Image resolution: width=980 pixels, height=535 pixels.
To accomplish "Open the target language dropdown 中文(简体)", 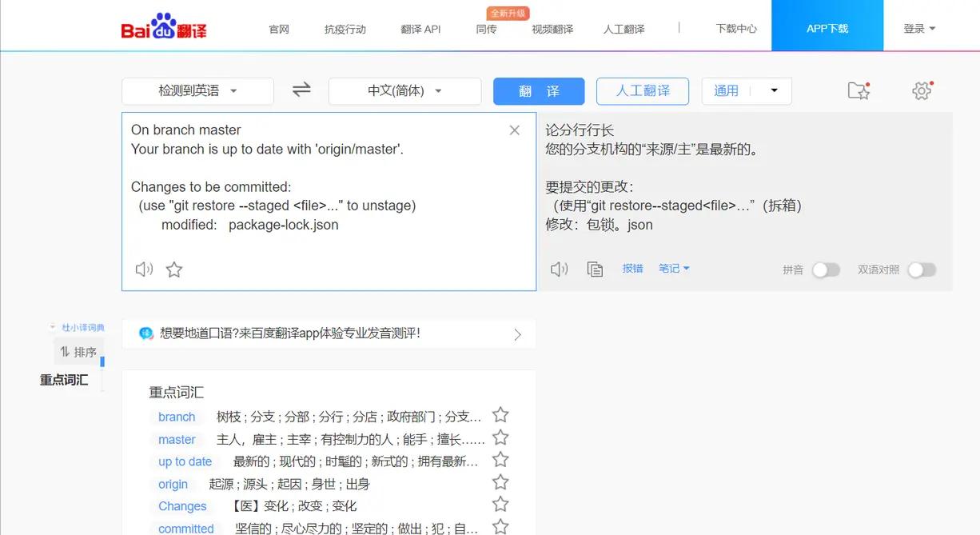I will [x=404, y=90].
